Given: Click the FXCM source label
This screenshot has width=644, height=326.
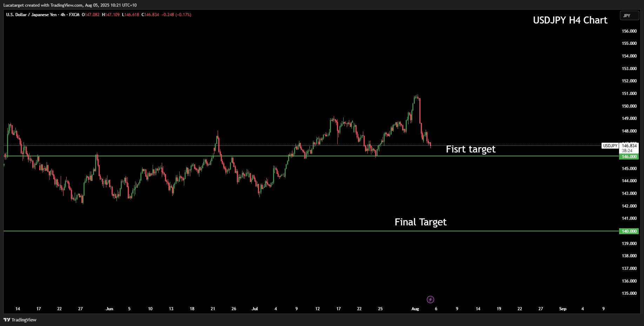Looking at the screenshot, I should [74, 15].
